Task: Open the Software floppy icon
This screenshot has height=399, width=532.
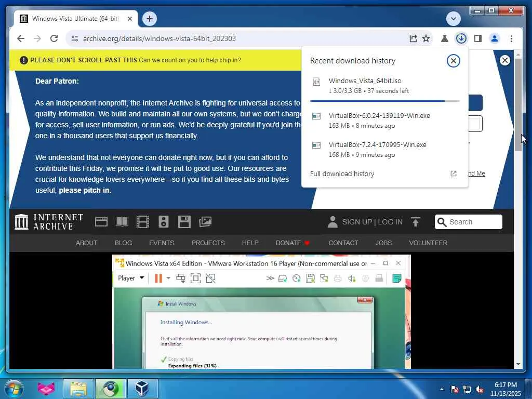Action: click(184, 222)
